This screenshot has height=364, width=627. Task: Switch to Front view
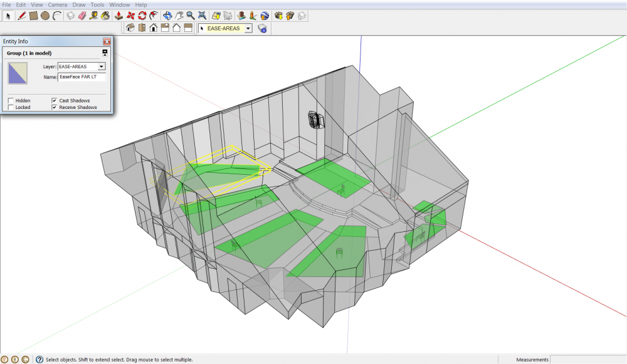coord(154,28)
